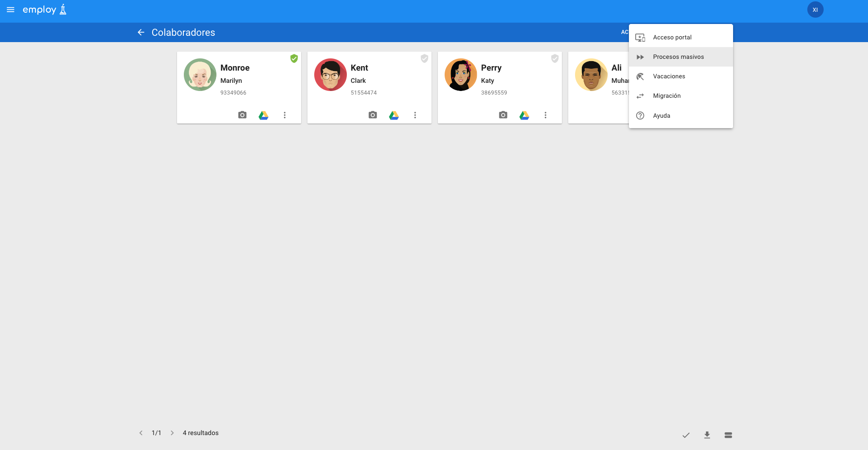
Task: Click the 1/1 page indicator
Action: coord(157,433)
